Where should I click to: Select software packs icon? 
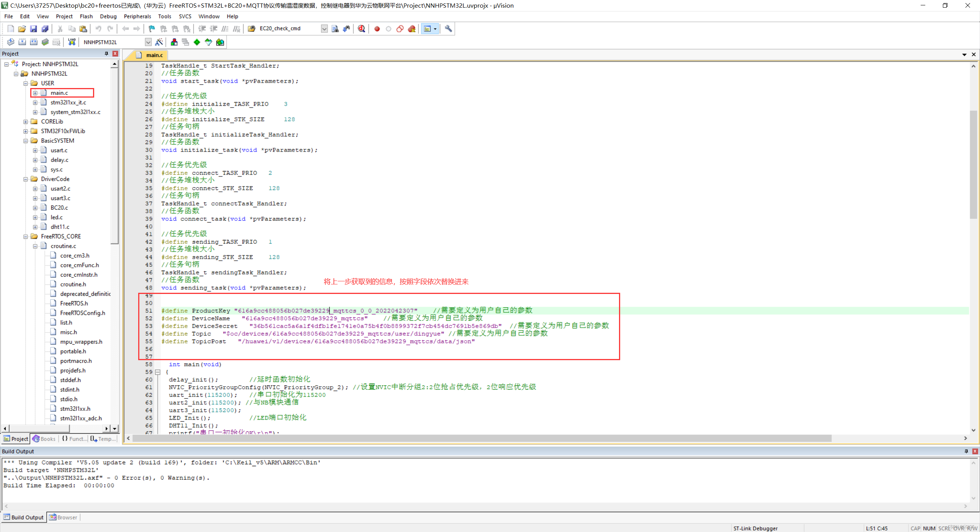click(208, 42)
